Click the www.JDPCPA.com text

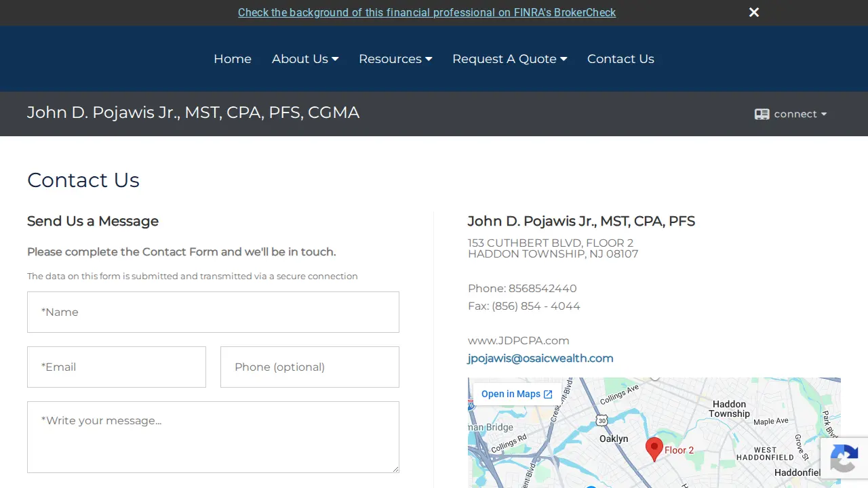(519, 340)
